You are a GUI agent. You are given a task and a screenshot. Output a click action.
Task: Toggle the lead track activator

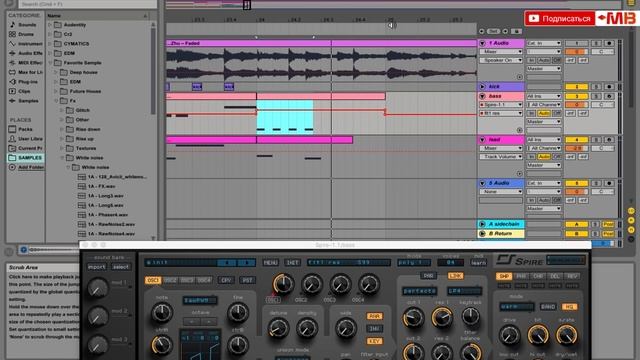(x=576, y=140)
